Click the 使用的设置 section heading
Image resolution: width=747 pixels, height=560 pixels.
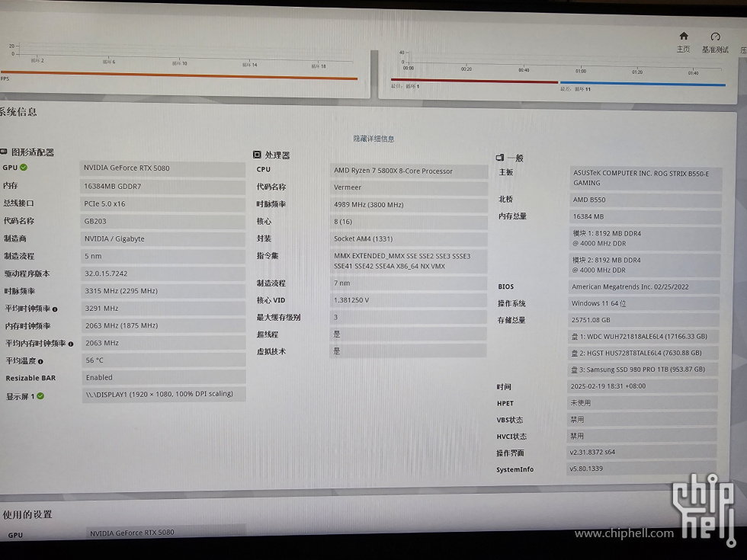pos(27,514)
